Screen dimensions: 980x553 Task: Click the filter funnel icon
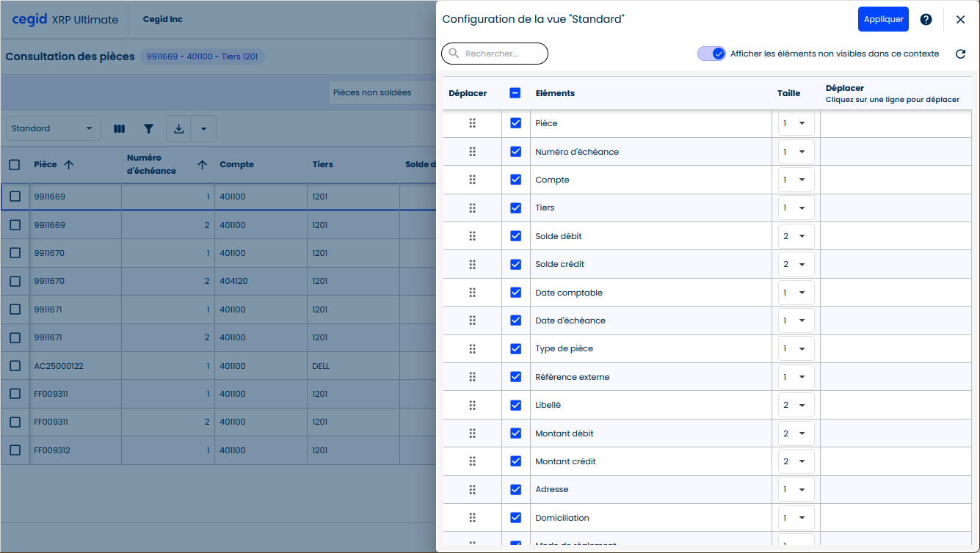(x=149, y=129)
